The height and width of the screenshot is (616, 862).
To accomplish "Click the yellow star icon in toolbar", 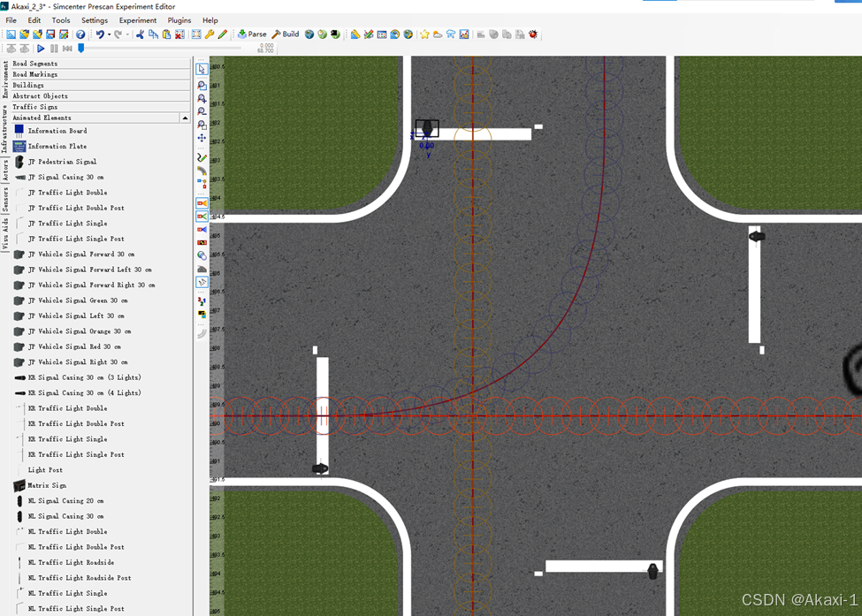I will [x=424, y=34].
